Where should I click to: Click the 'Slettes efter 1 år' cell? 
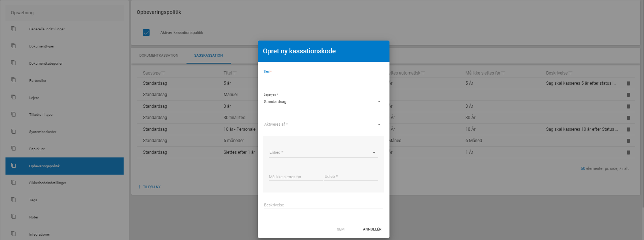point(239,152)
